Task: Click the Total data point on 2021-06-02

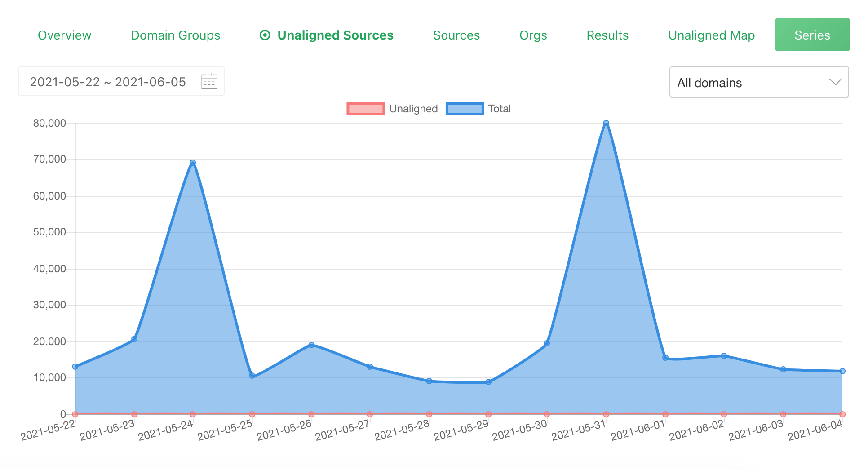Action: (x=724, y=356)
